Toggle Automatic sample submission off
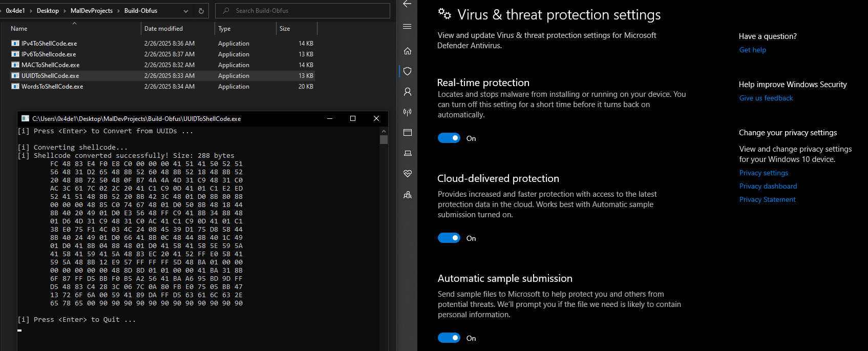Screen dimensions: 868x351 pos(449,338)
